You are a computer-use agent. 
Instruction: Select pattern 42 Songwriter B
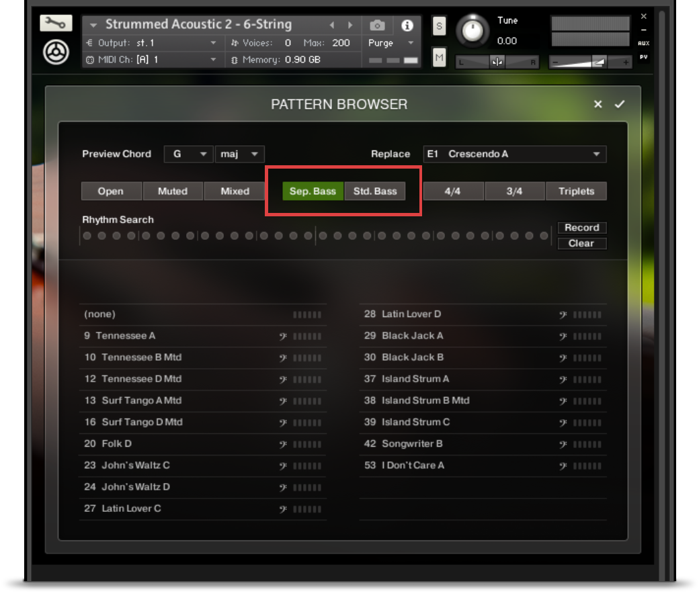pos(483,443)
